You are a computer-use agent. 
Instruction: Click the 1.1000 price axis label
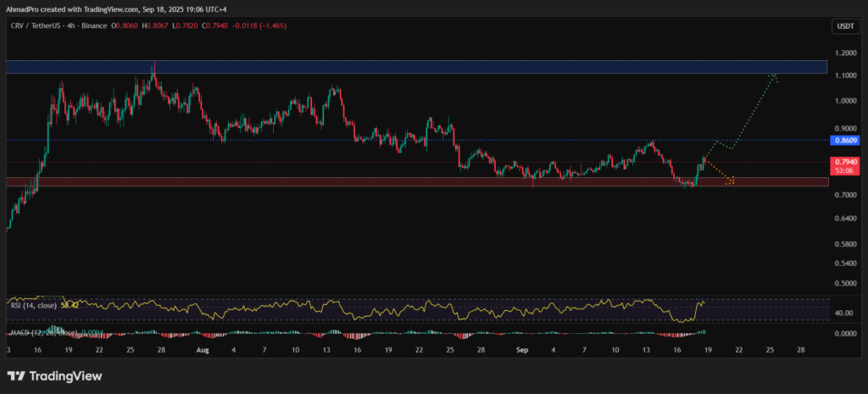point(844,75)
